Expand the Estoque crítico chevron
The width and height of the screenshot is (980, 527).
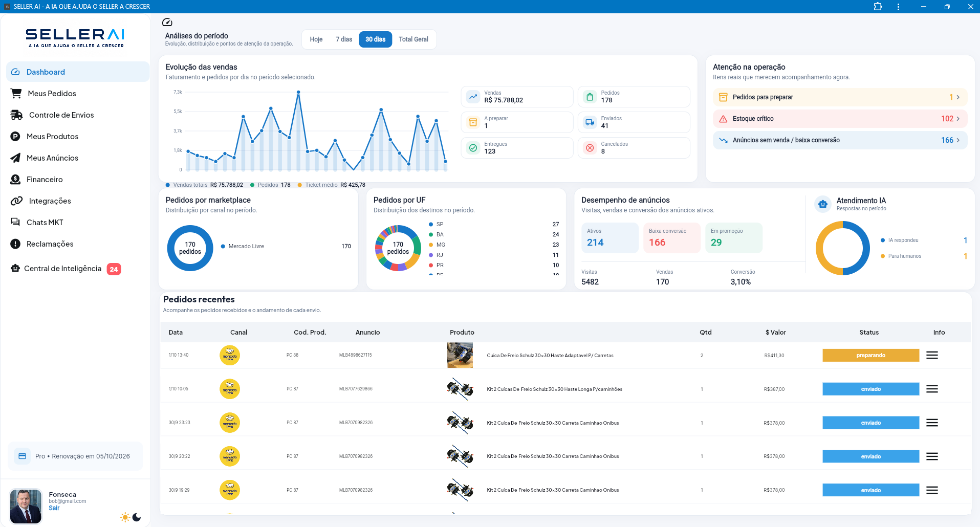(x=958, y=119)
